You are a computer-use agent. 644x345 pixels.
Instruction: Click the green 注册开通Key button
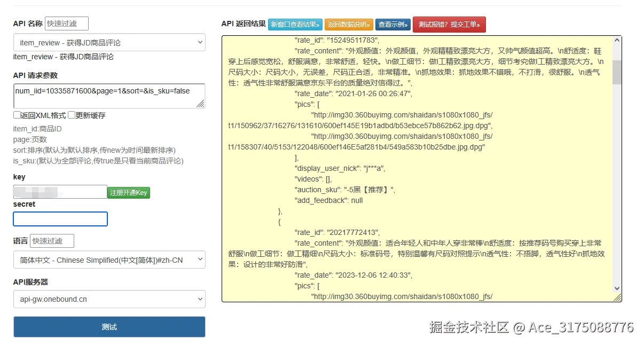click(129, 193)
